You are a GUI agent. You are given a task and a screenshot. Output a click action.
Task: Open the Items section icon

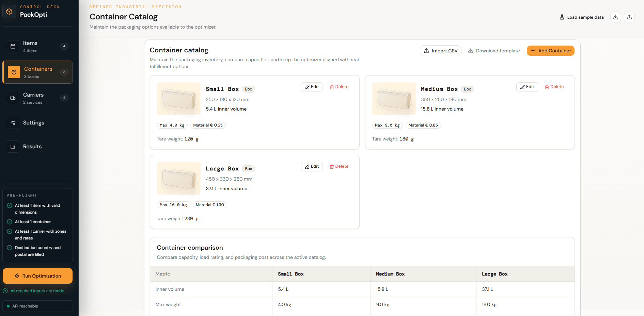point(13,46)
